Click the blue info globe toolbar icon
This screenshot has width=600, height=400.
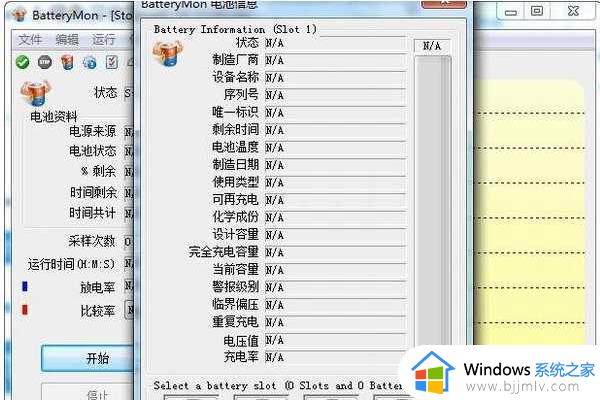[x=90, y=62]
